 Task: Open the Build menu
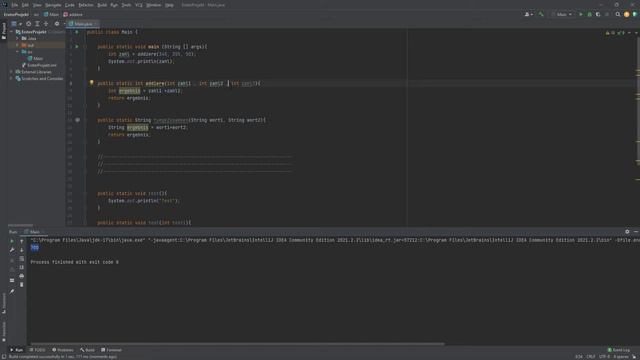[x=102, y=5]
